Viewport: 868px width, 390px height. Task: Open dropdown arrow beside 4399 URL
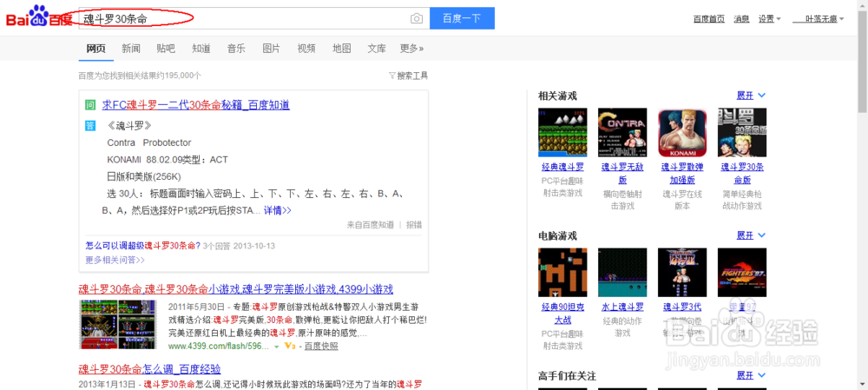276,347
